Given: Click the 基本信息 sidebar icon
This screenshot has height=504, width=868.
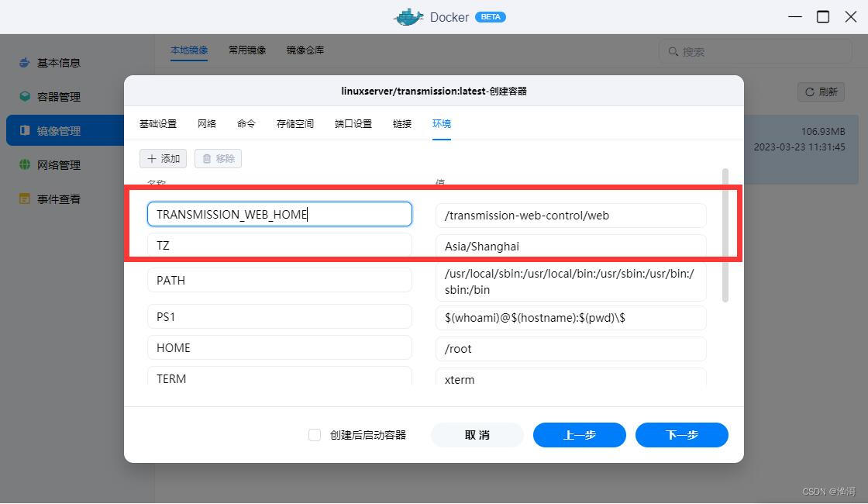Looking at the screenshot, I should [x=25, y=63].
